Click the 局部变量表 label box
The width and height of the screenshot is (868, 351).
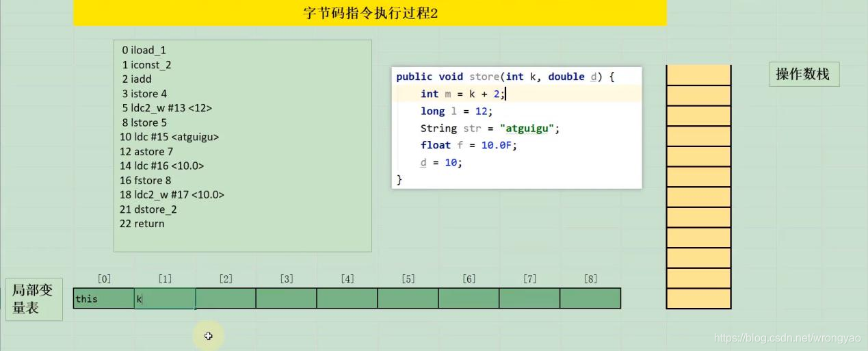click(x=34, y=299)
